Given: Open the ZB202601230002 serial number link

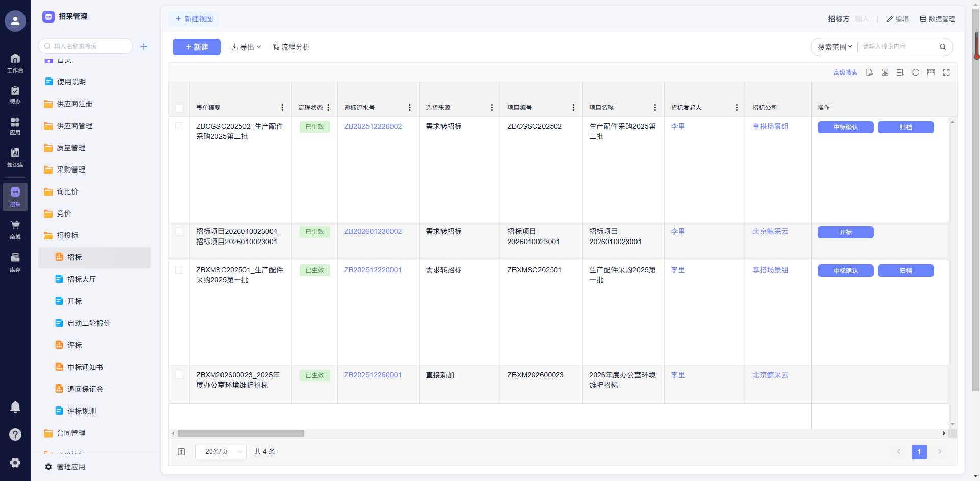Looking at the screenshot, I should pyautogui.click(x=373, y=231).
